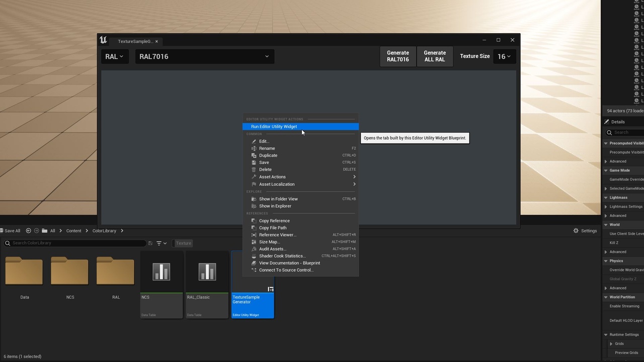Viewport: 644px width, 362px height.
Task: Click the Generate ALL RAL button
Action: (435, 56)
